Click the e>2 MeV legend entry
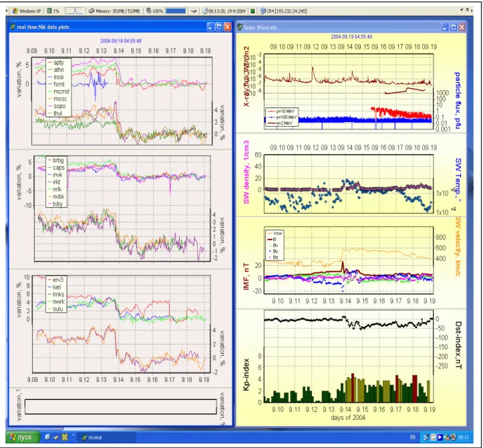Screen dimensions: 483x448 coord(281,123)
